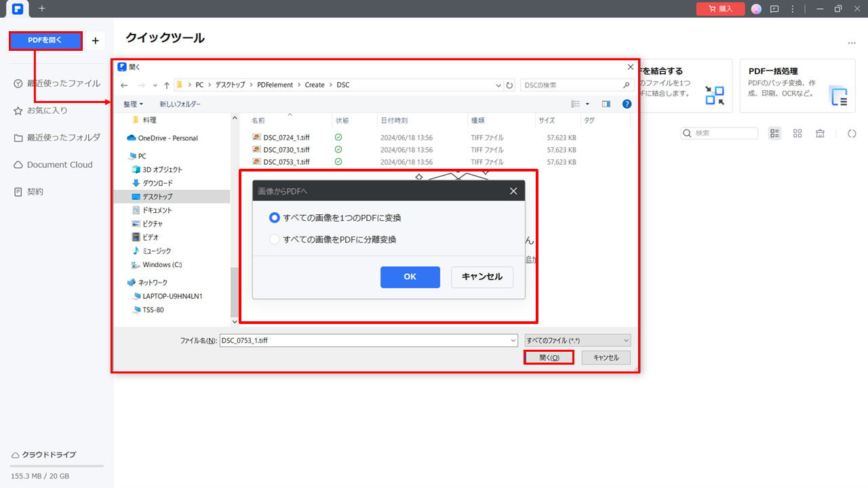868x488 pixels.
Task: Open 契約 in sidebar
Action: (28, 192)
